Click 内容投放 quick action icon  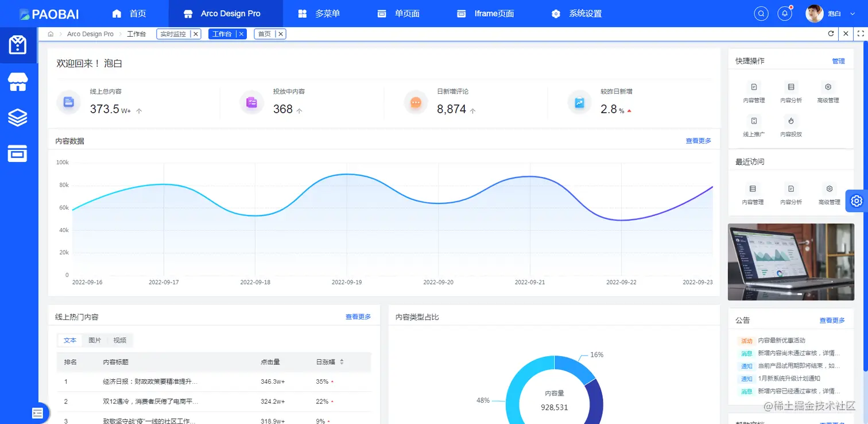(x=791, y=121)
